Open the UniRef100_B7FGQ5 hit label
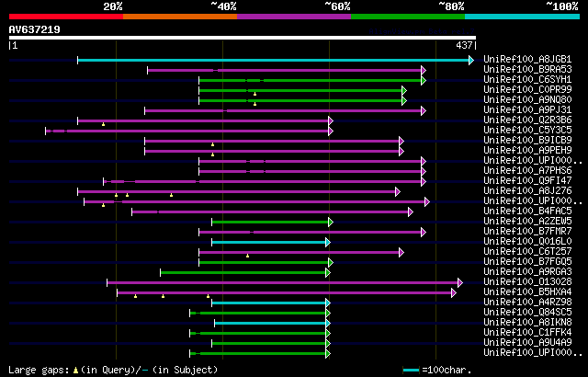The image size is (588, 377). (x=527, y=262)
